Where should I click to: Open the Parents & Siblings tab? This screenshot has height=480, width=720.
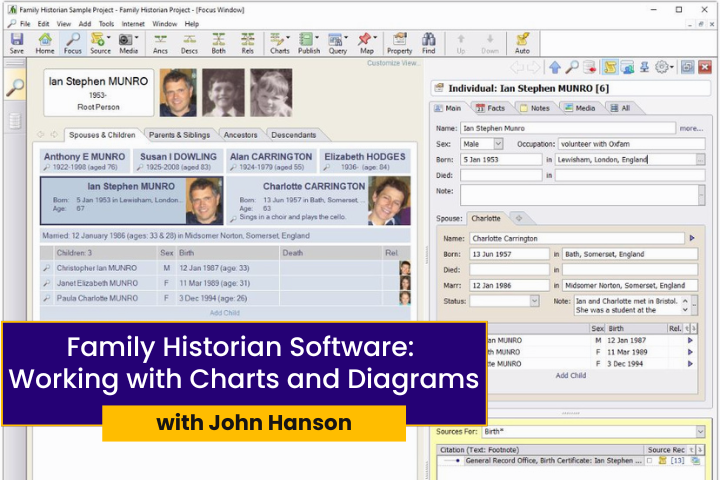click(179, 135)
